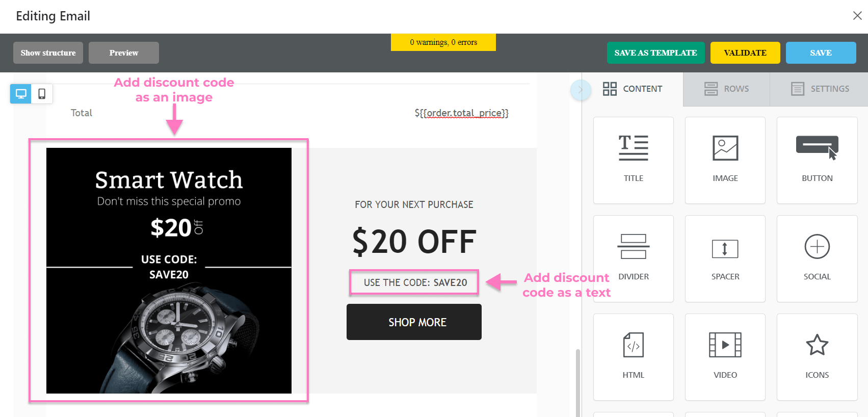Validate the email design

coord(745,53)
